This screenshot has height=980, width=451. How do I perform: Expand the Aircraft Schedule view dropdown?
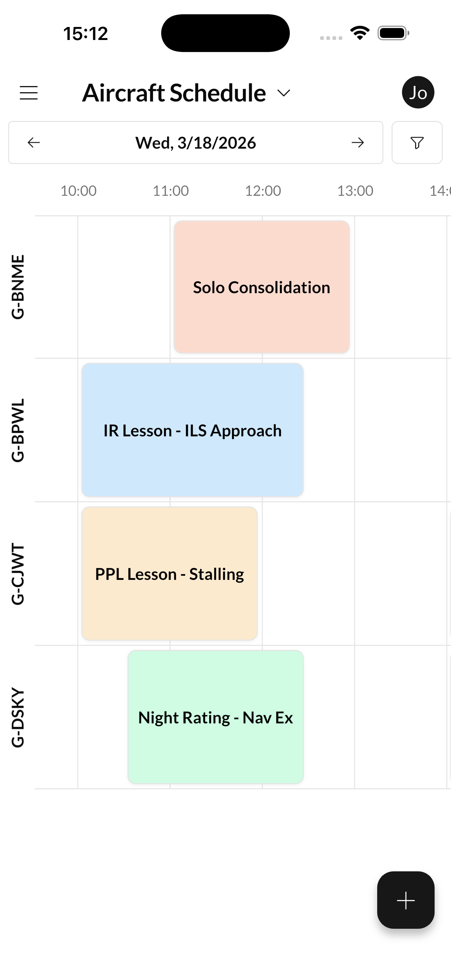tap(284, 93)
